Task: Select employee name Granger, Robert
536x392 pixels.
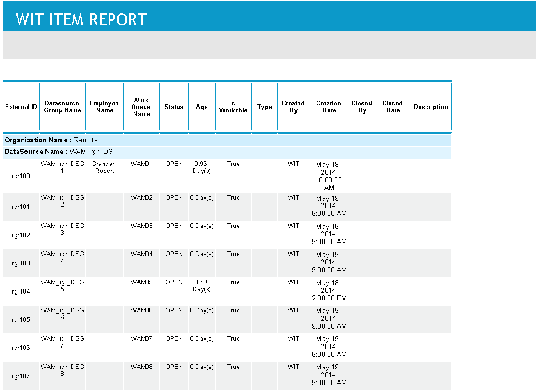Action: tap(104, 167)
